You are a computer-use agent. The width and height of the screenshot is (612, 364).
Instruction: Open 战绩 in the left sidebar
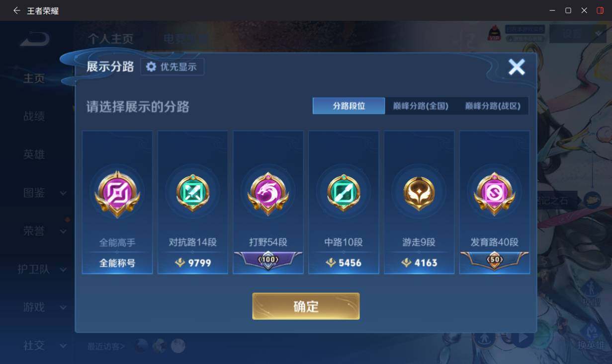click(x=34, y=116)
